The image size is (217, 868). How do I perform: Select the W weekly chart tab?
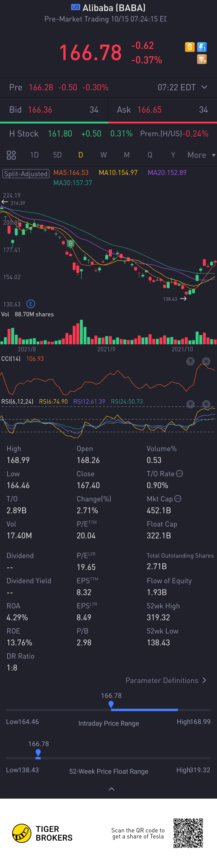click(104, 155)
